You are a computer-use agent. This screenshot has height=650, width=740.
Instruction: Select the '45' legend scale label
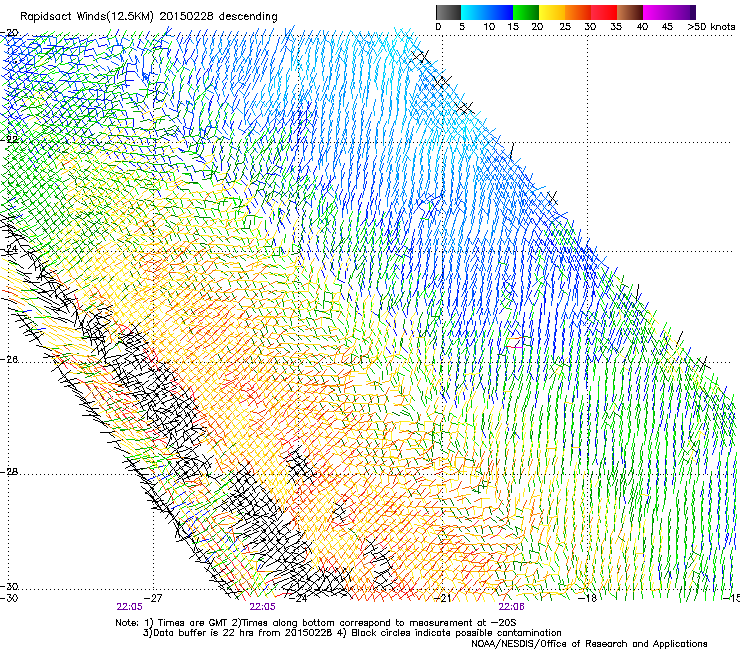(667, 27)
